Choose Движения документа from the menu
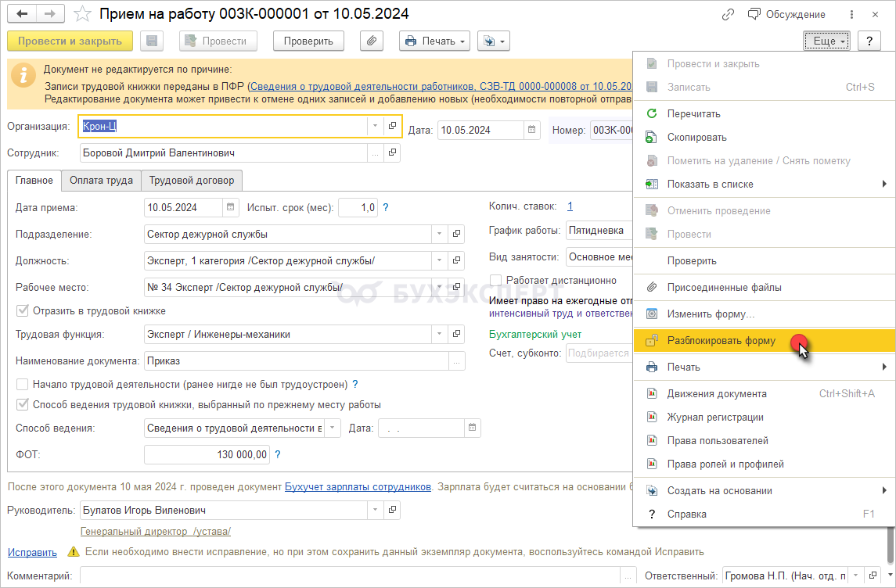The image size is (896, 588). 716,393
